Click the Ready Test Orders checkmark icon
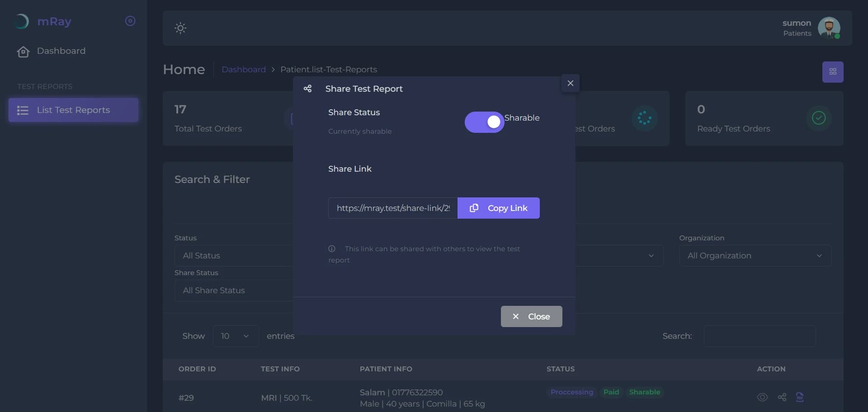The width and height of the screenshot is (868, 412). click(819, 118)
